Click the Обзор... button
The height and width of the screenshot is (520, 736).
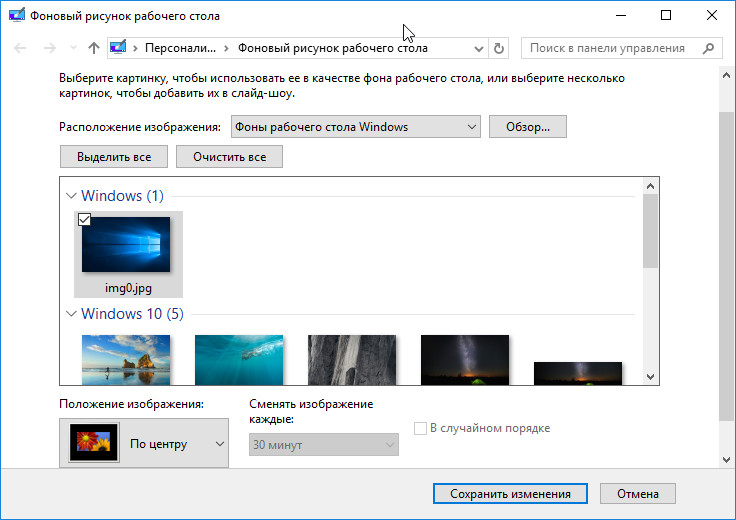528,127
